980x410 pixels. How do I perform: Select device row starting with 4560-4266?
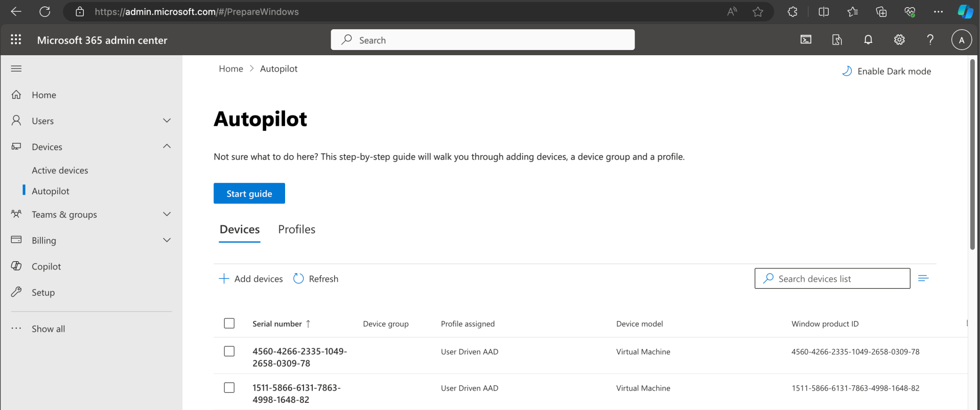coord(229,352)
